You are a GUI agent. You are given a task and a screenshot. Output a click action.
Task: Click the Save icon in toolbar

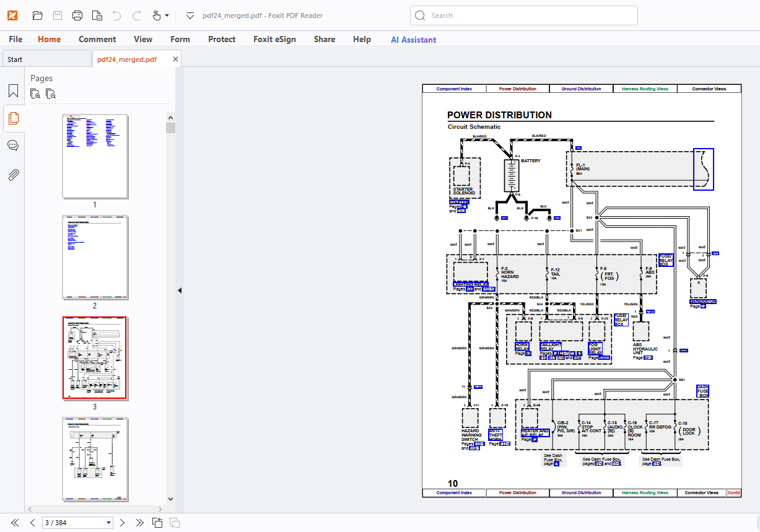(57, 15)
